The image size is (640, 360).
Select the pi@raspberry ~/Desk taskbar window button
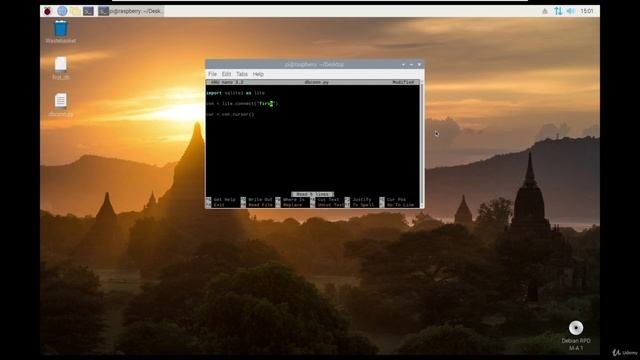pos(131,11)
